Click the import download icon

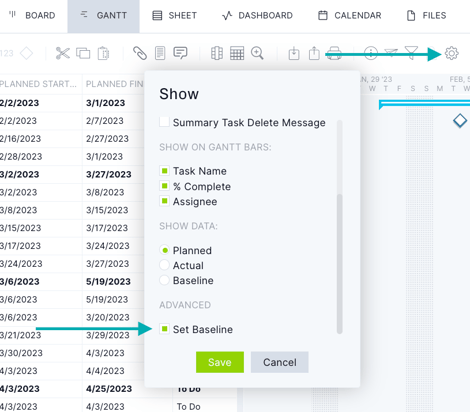point(294,53)
